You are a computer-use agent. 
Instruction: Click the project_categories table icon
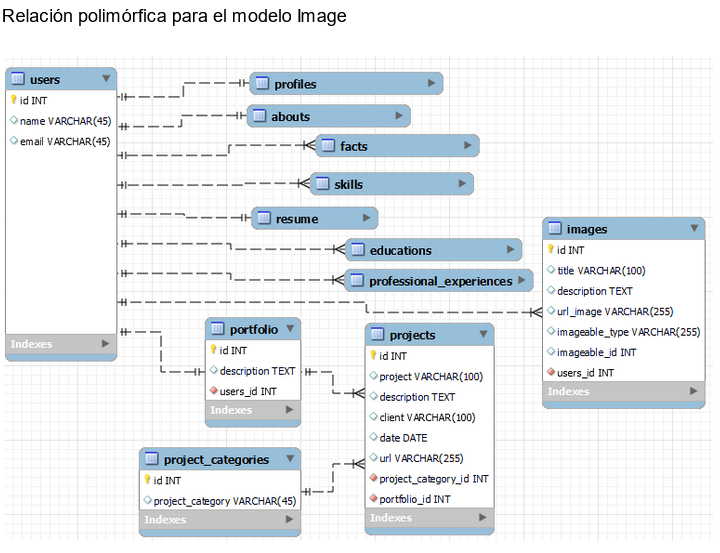[x=151, y=459]
